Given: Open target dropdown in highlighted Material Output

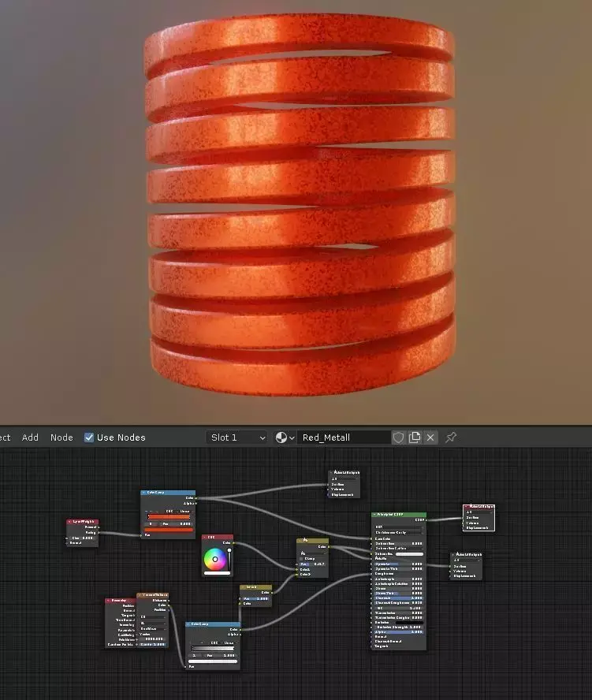Looking at the screenshot, I should pos(478,512).
